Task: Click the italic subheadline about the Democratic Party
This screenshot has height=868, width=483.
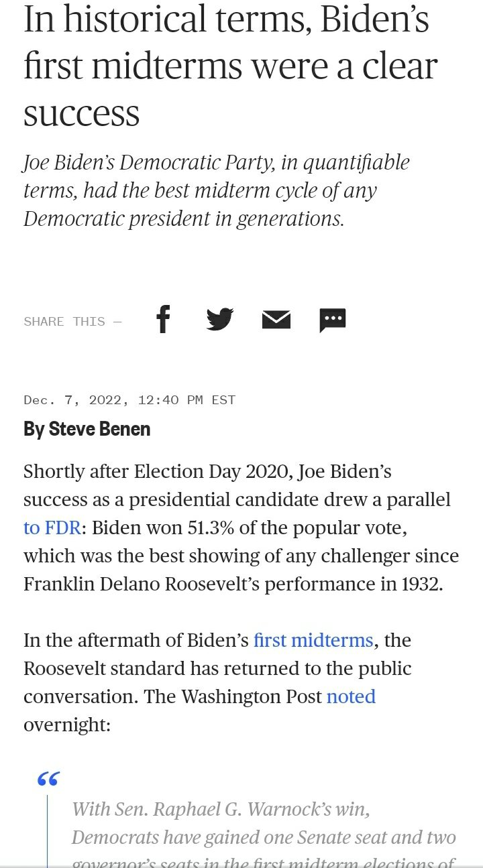Action: click(x=217, y=190)
